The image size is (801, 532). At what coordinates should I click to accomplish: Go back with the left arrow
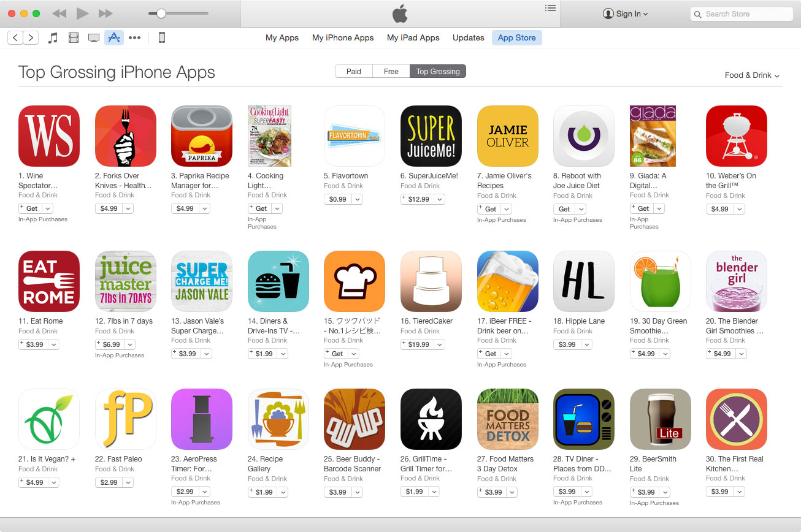coord(16,37)
